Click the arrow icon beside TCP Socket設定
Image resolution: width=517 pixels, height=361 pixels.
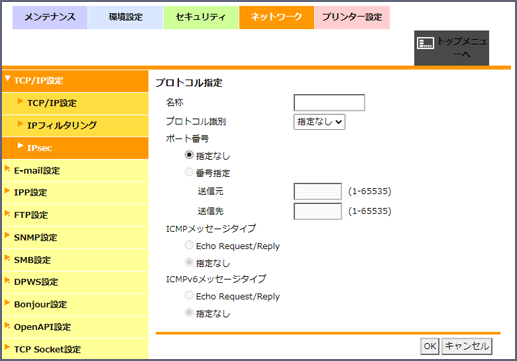[x=7, y=347]
